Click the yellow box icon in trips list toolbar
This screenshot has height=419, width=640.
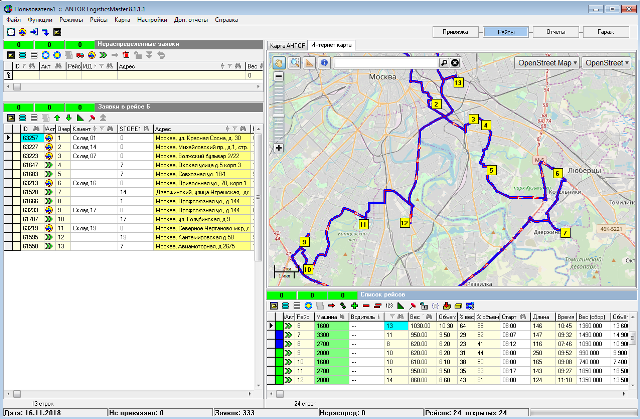click(x=458, y=306)
